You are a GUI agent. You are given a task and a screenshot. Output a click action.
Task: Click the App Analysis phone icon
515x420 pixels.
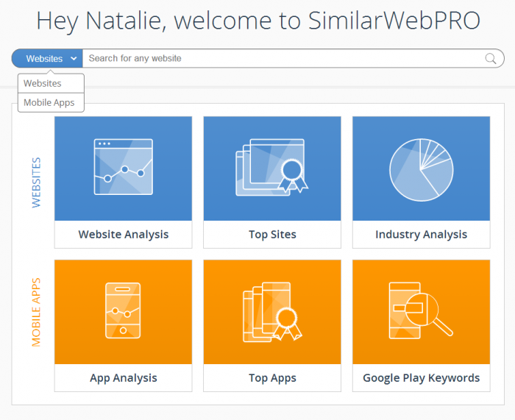coord(123,310)
